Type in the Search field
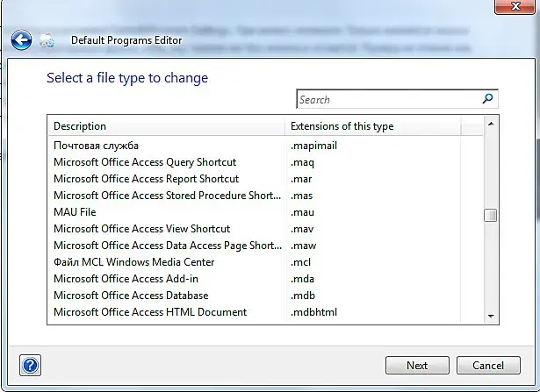This screenshot has height=392, width=540. (x=386, y=100)
